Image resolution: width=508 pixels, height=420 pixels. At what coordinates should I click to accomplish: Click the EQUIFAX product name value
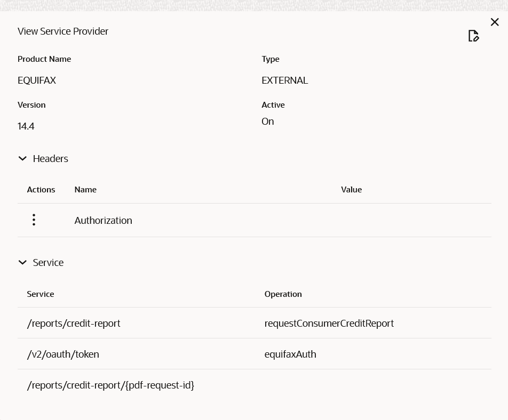37,80
